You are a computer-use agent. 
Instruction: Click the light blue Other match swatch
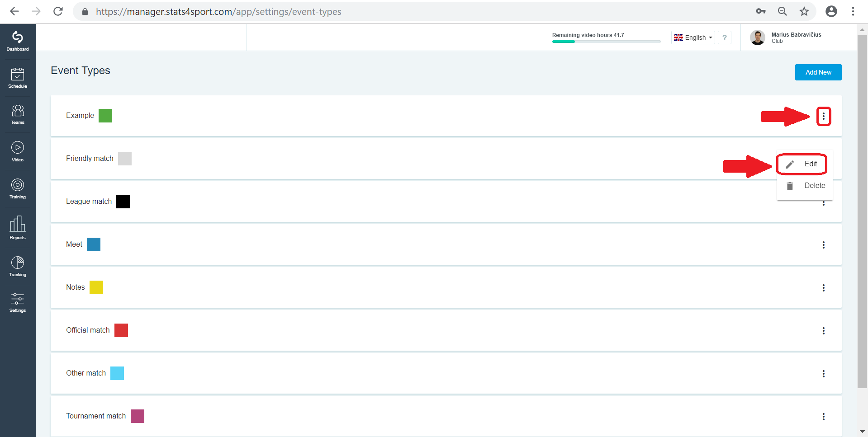[117, 373]
